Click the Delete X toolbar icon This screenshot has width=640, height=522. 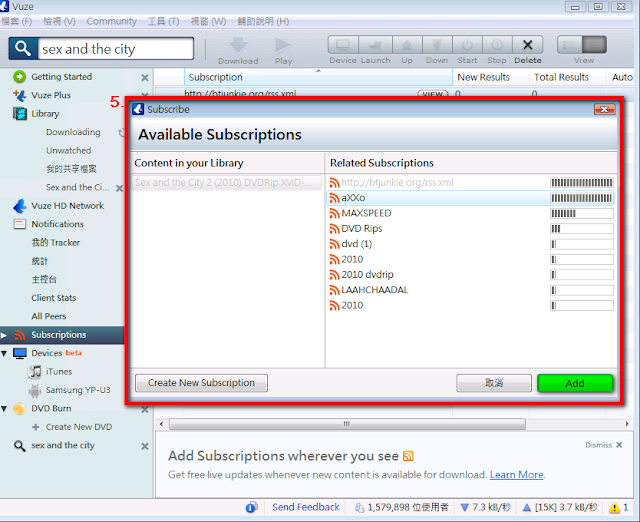(527, 44)
